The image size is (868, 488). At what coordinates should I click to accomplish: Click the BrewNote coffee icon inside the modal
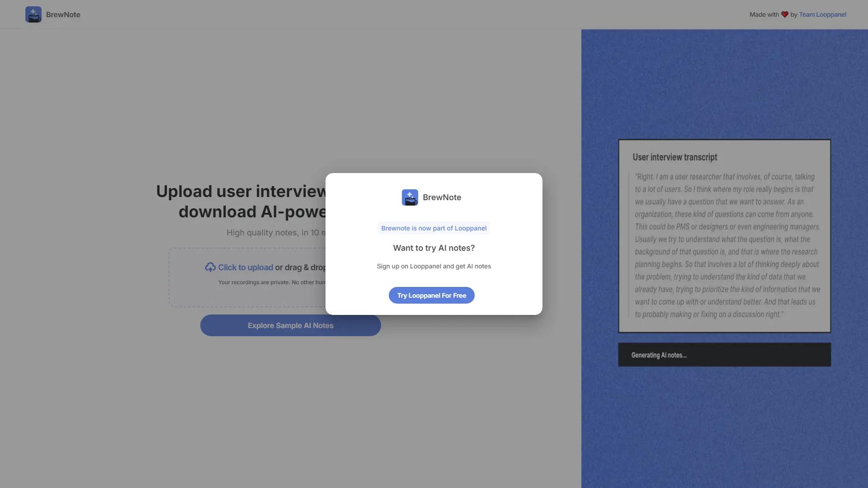click(x=410, y=197)
